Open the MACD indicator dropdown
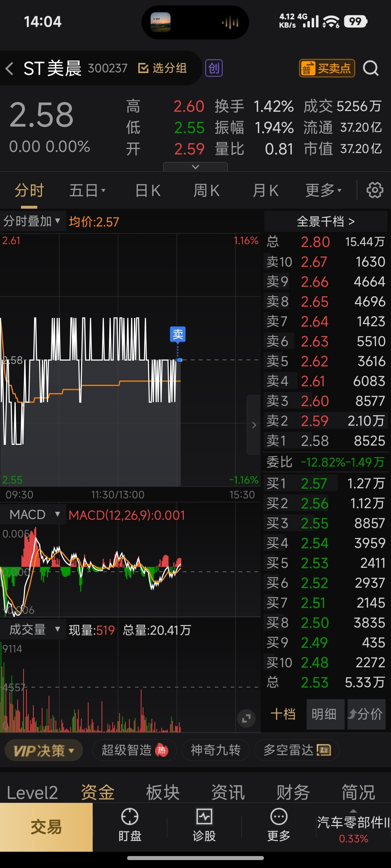The image size is (391, 868). pos(33,514)
